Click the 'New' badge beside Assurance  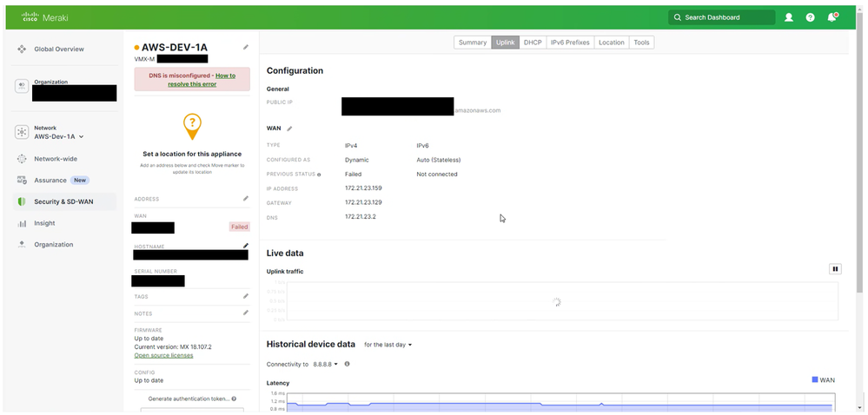point(80,181)
